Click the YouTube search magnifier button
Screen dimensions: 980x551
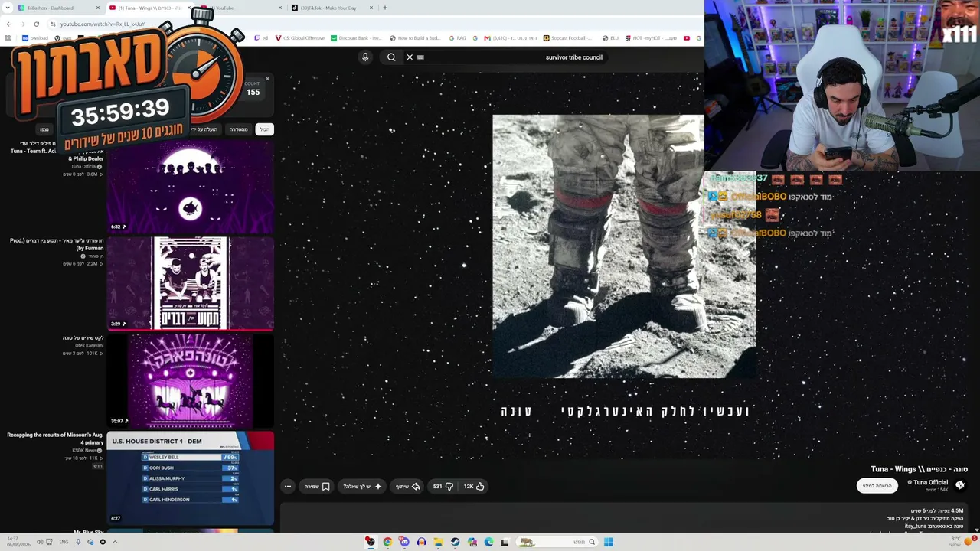tap(391, 57)
